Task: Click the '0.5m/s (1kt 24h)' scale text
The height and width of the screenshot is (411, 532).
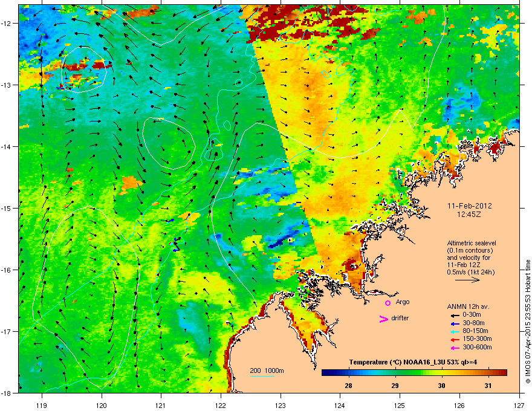Action: pos(471,272)
